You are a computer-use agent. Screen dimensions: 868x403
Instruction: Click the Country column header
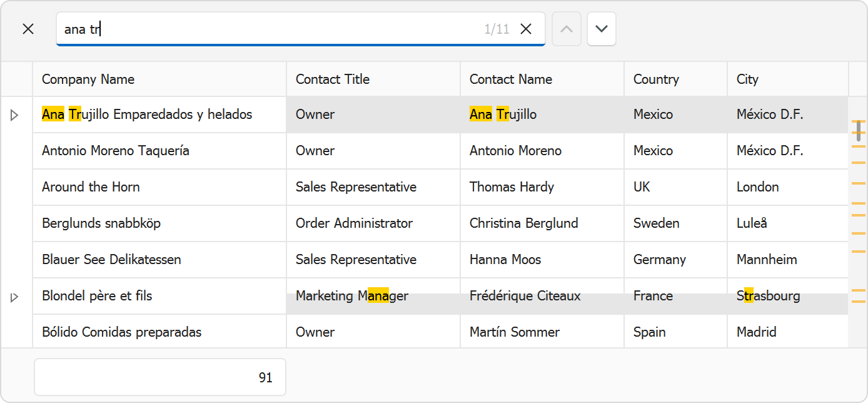[675, 79]
